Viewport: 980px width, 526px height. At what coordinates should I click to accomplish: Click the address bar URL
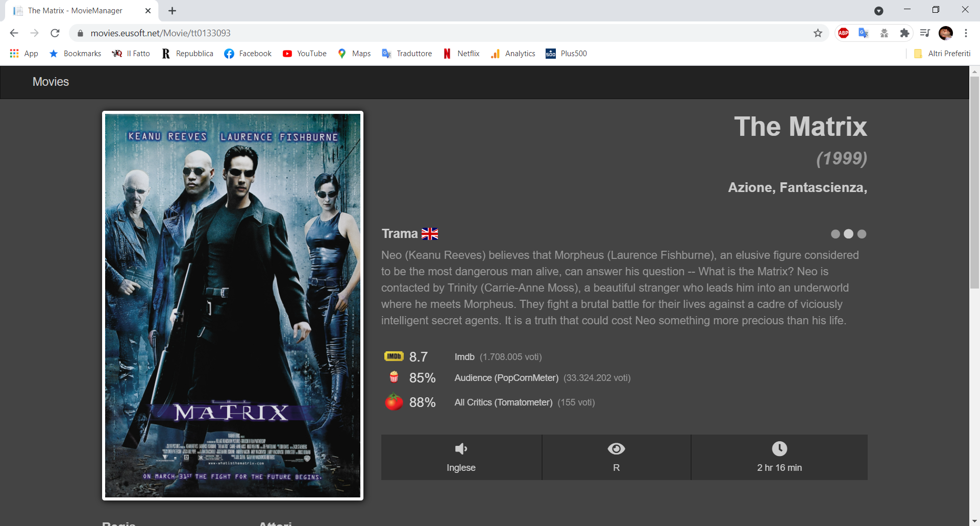pyautogui.click(x=161, y=33)
